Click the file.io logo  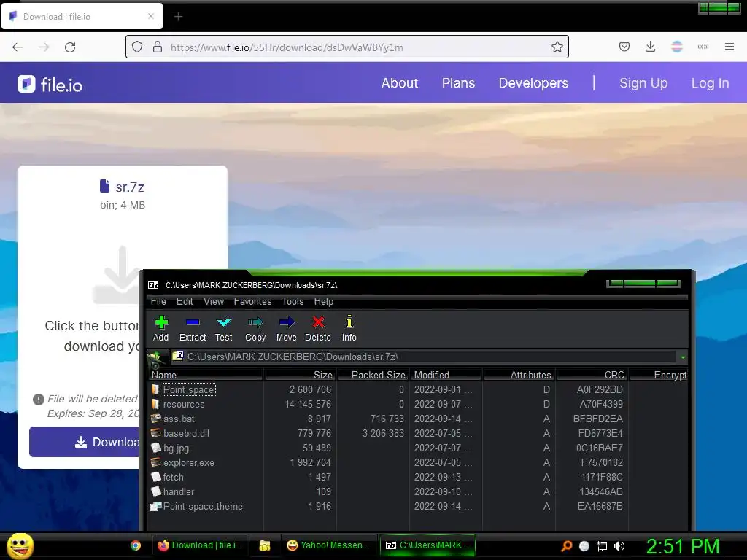(x=50, y=85)
